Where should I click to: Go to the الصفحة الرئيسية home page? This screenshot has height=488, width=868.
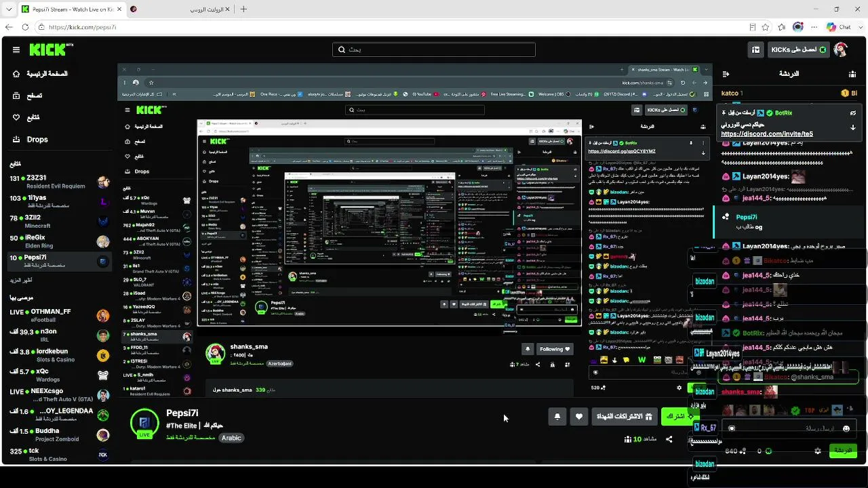tap(40, 73)
